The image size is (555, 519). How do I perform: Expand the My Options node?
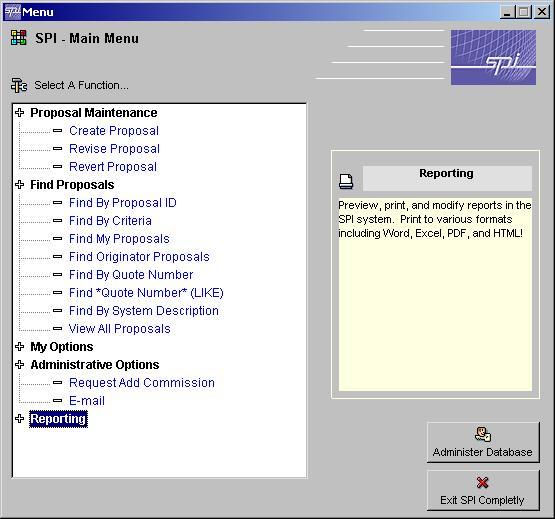[20, 347]
